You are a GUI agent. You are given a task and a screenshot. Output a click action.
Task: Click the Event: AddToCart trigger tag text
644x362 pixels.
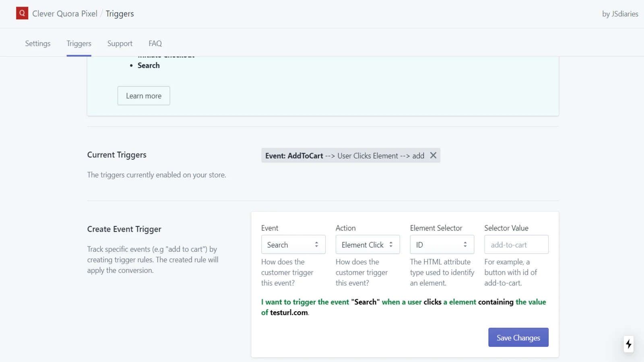tap(344, 156)
